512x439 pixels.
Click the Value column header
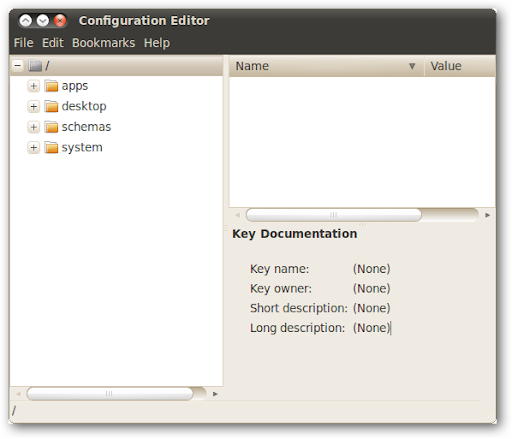[x=460, y=66]
